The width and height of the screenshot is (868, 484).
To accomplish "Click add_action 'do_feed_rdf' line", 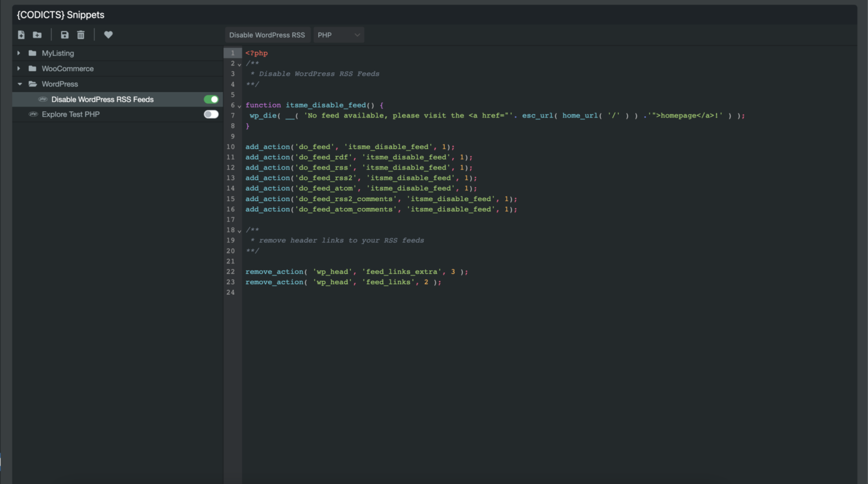I will tap(359, 157).
